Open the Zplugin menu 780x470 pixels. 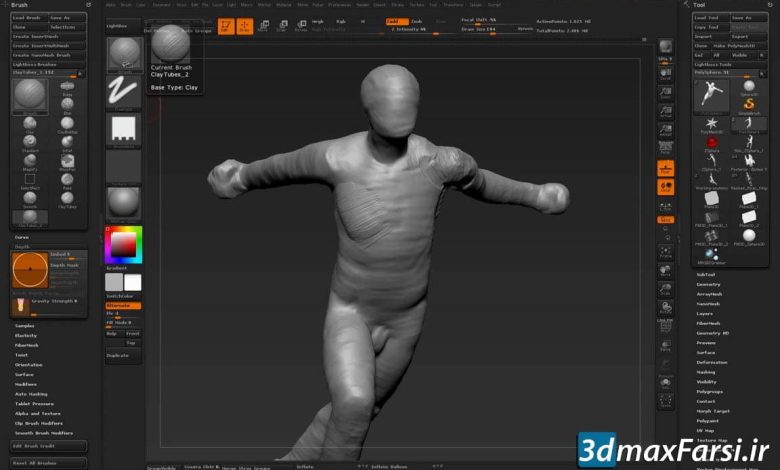point(476,4)
